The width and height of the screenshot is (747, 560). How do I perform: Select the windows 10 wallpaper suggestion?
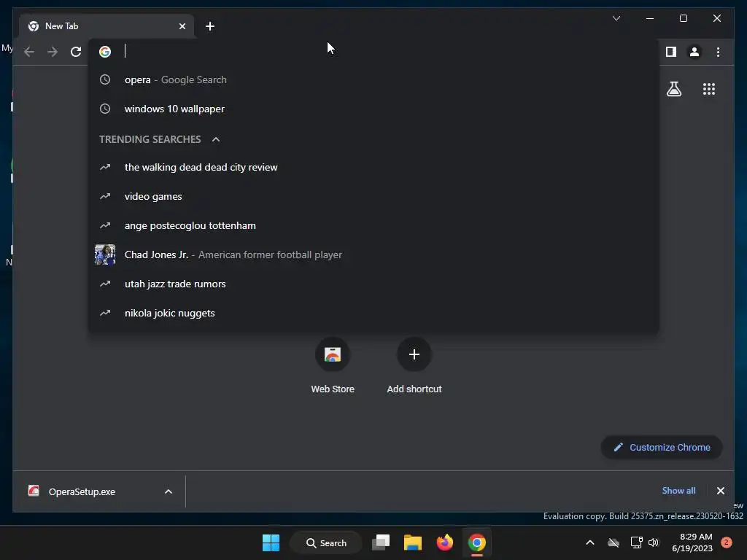373,109
